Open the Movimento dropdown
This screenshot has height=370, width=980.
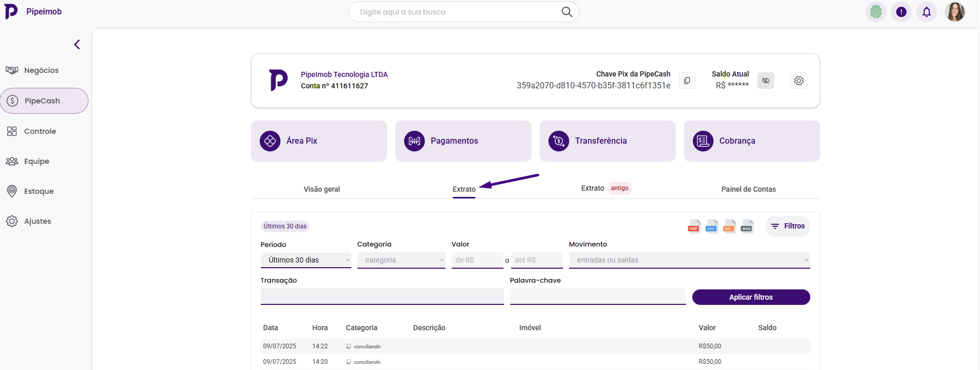click(x=689, y=260)
